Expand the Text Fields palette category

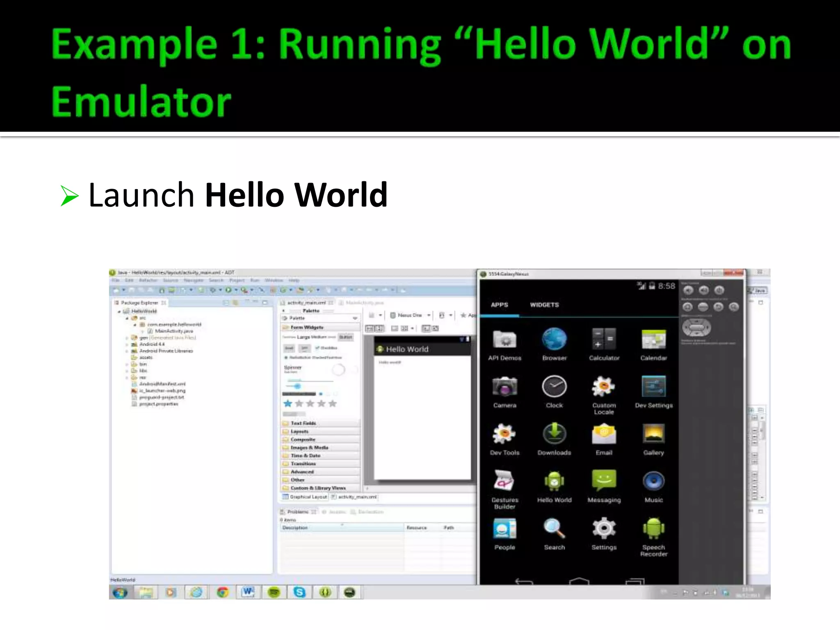click(320, 423)
